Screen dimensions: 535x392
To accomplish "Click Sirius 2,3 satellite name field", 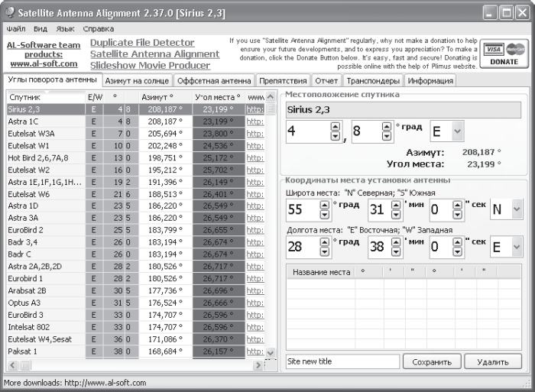I will pyautogui.click(x=404, y=110).
